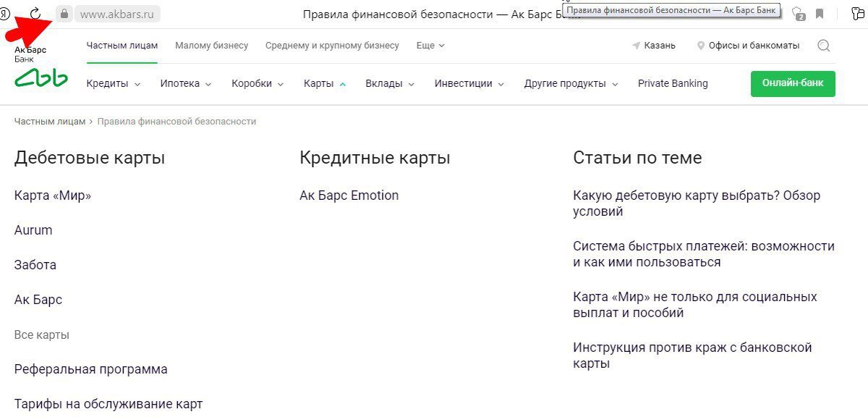Switch to the Малому бизнесу tab
The height and width of the screenshot is (417, 868).
tap(211, 45)
